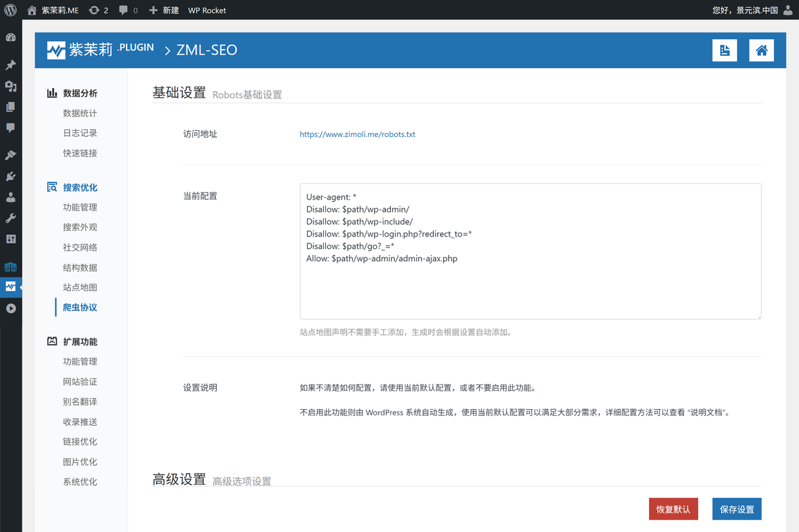The width and height of the screenshot is (799, 532).
Task: Open the Dashboard gauge icon
Action: (x=10, y=37)
